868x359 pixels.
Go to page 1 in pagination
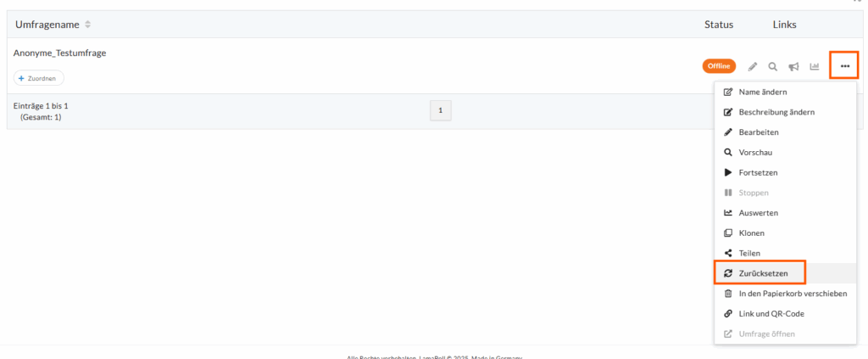[441, 110]
